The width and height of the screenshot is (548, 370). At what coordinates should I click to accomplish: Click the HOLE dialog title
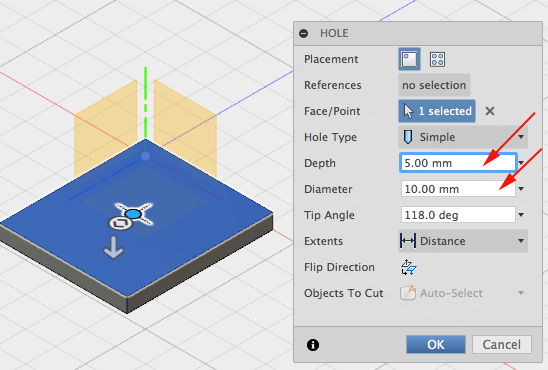click(x=334, y=33)
